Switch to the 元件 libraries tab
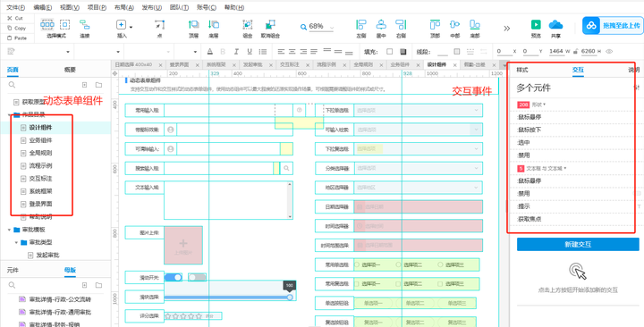Screen dimensions: 644x327 click(13, 270)
